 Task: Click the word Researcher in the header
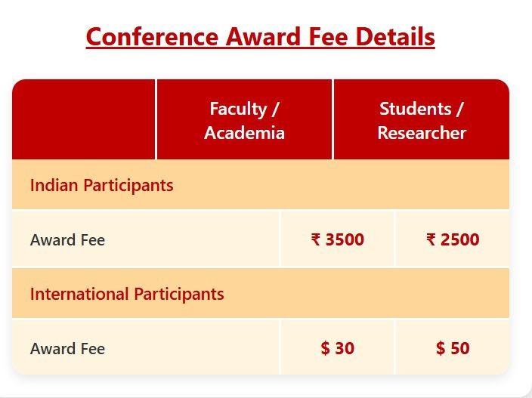tap(422, 133)
